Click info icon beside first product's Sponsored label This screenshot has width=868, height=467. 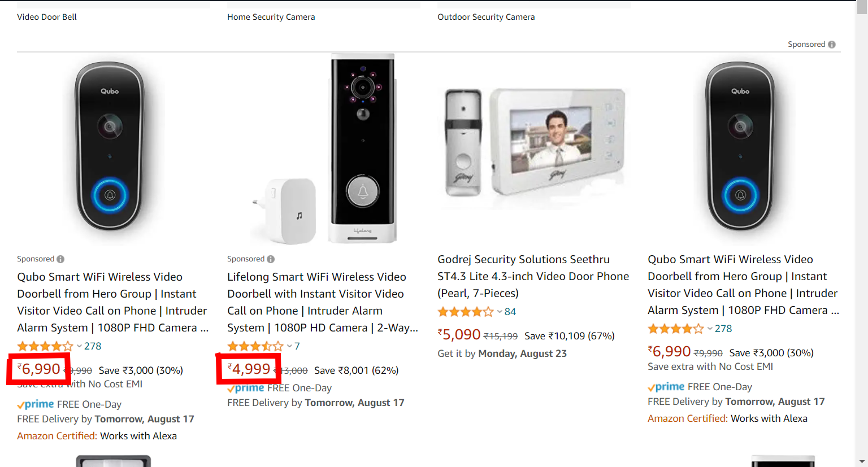point(60,259)
